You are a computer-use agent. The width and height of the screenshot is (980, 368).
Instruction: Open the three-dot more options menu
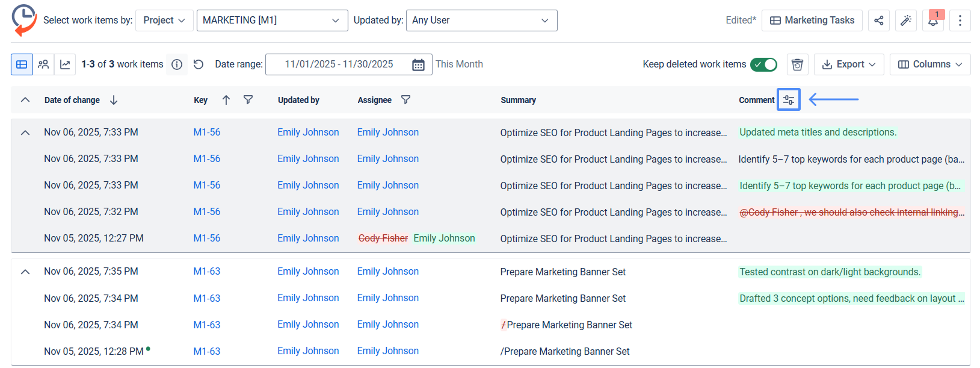960,20
